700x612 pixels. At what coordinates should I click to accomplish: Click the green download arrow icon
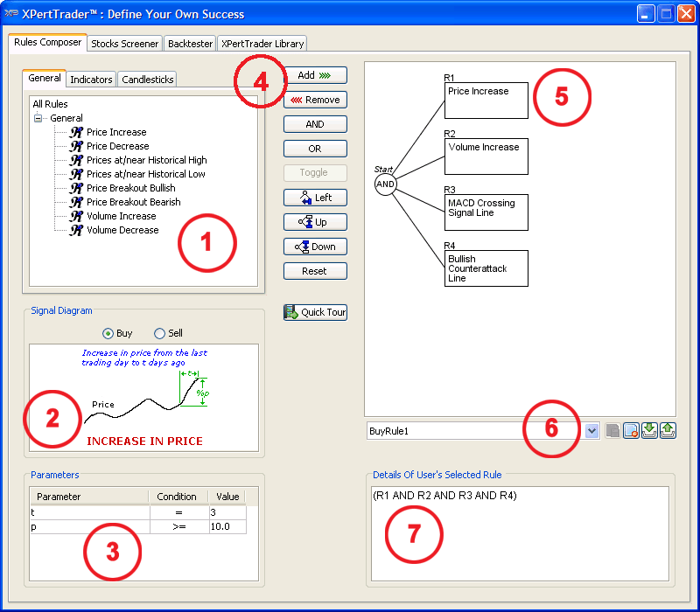(x=649, y=431)
